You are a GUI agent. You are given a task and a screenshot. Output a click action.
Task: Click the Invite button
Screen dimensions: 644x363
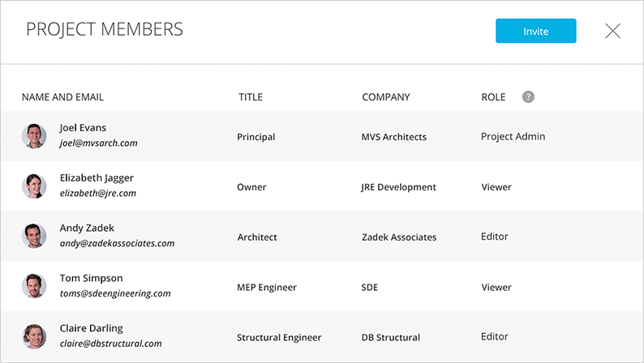pos(535,32)
